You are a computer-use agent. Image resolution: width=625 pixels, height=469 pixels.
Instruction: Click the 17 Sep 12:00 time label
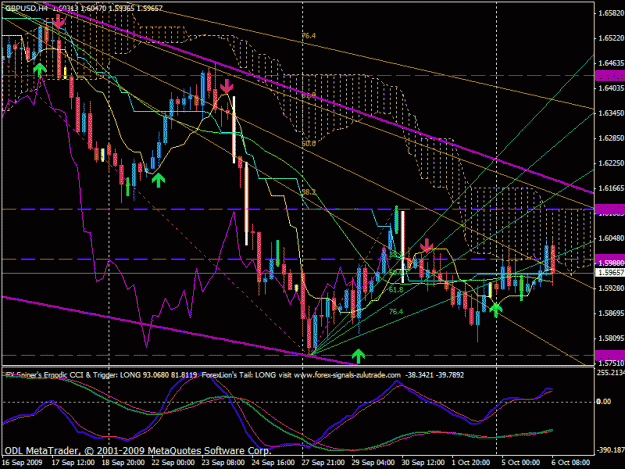coord(73,463)
